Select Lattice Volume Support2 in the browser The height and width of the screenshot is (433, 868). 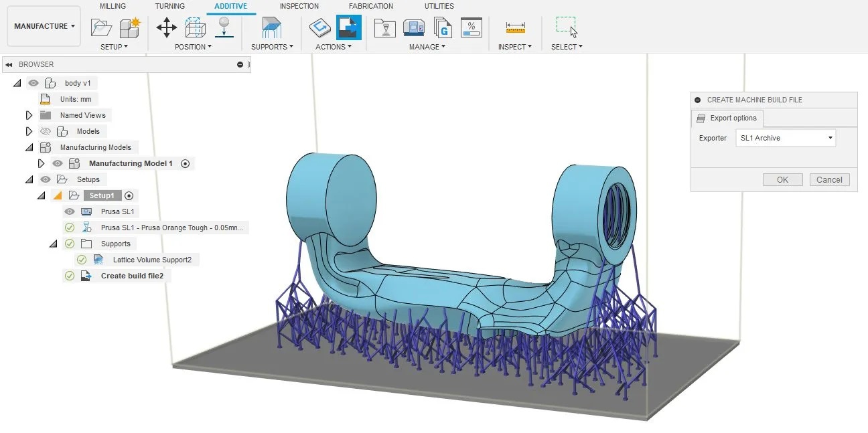(152, 260)
